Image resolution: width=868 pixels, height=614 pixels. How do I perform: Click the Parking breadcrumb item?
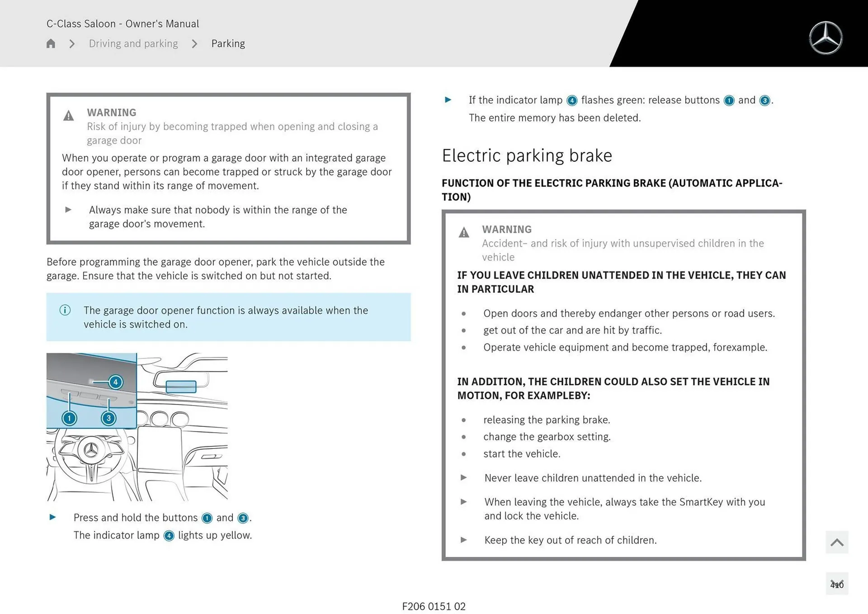pyautogui.click(x=228, y=43)
